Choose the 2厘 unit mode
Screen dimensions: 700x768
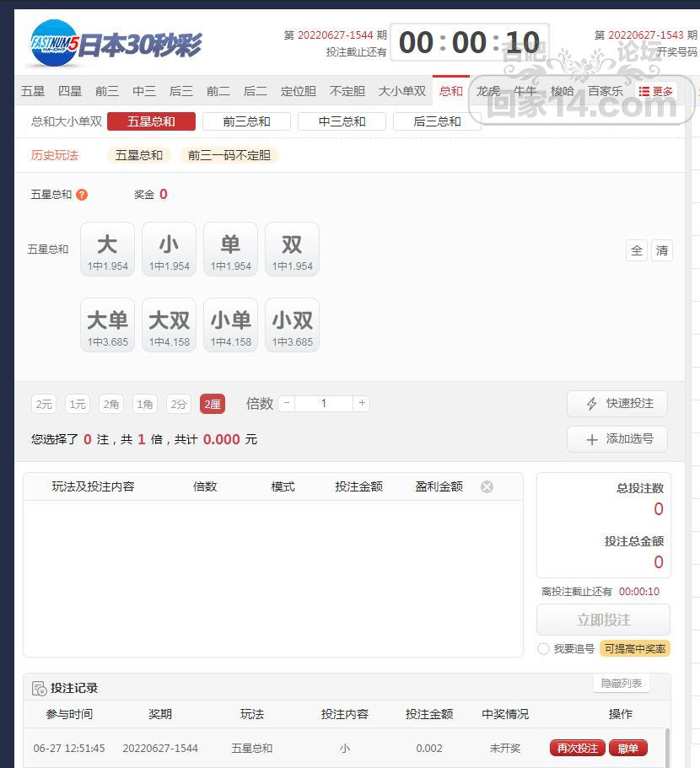[x=213, y=404]
